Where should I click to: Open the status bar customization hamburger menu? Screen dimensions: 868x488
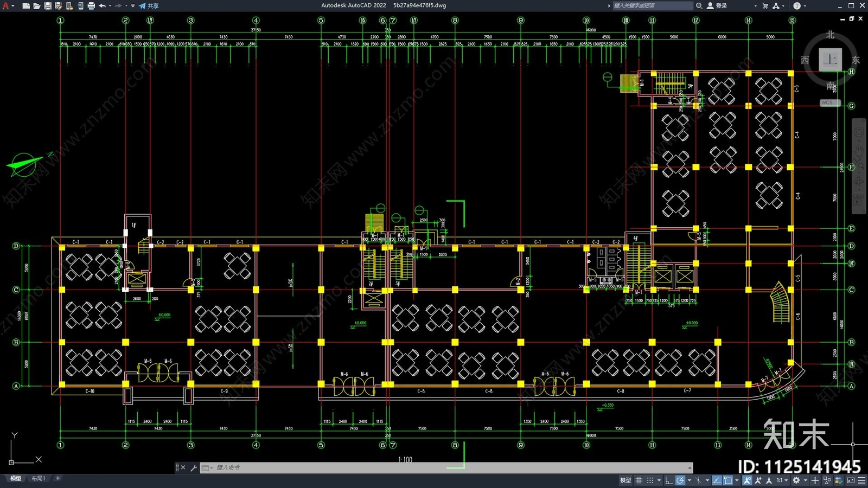[x=861, y=480]
